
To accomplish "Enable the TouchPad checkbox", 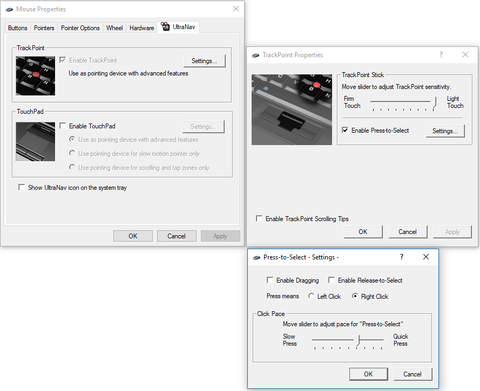I will click(x=62, y=126).
